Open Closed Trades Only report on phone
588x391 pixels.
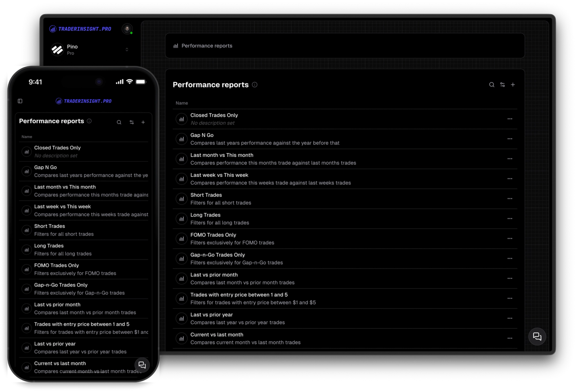click(x=84, y=152)
